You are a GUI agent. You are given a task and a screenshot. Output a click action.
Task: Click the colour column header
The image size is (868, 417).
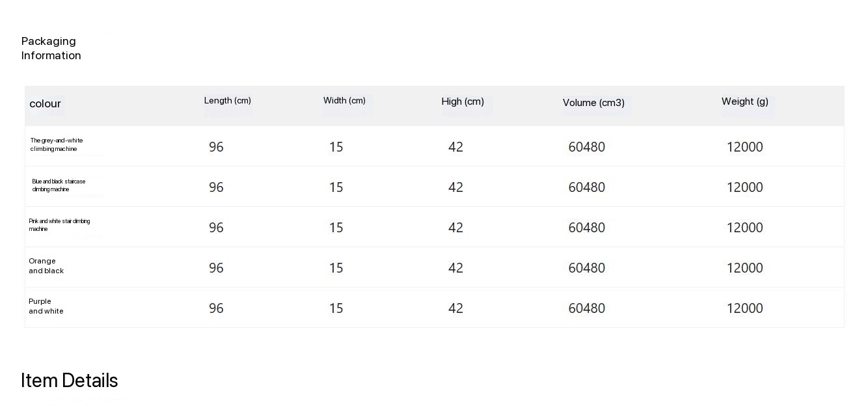click(x=45, y=103)
